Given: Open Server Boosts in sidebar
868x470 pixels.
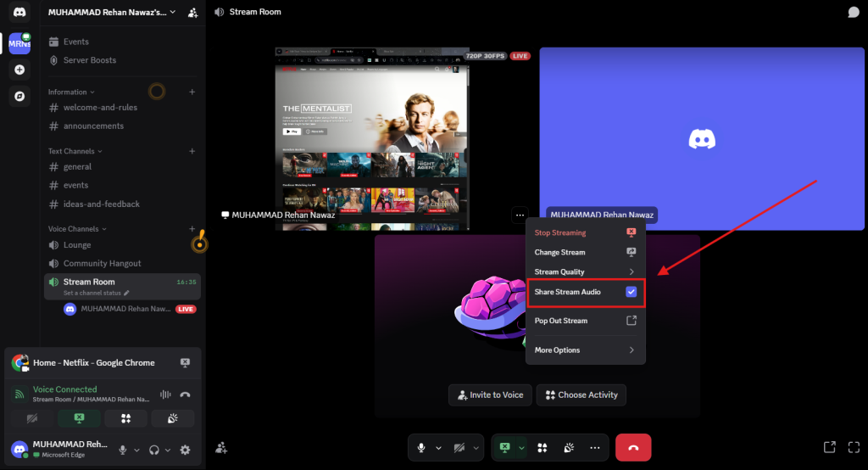Looking at the screenshot, I should tap(122, 60).
